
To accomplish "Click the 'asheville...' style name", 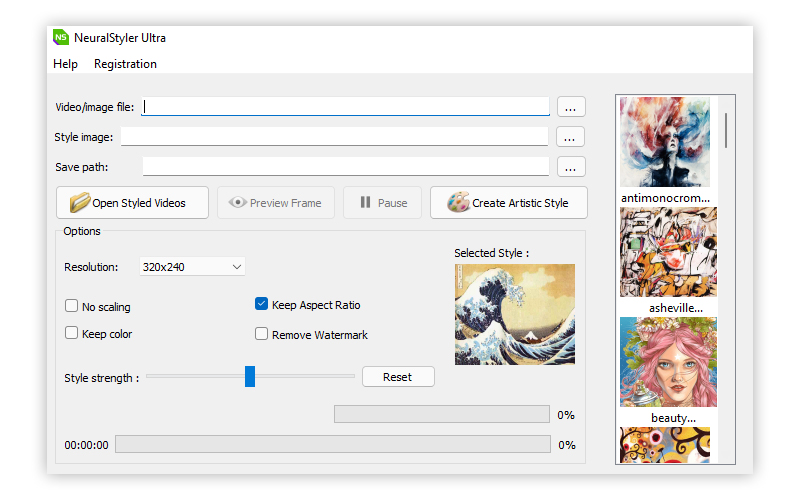I will (x=676, y=308).
